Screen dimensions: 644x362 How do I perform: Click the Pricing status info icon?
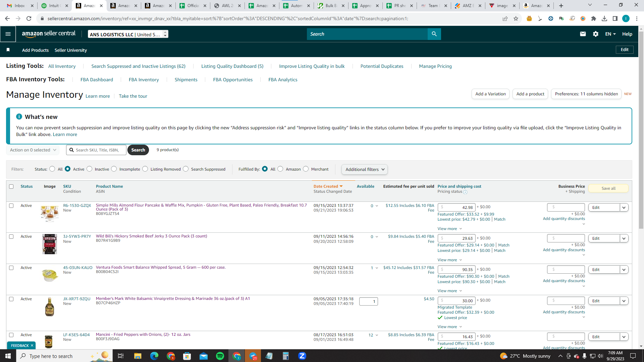(x=465, y=192)
